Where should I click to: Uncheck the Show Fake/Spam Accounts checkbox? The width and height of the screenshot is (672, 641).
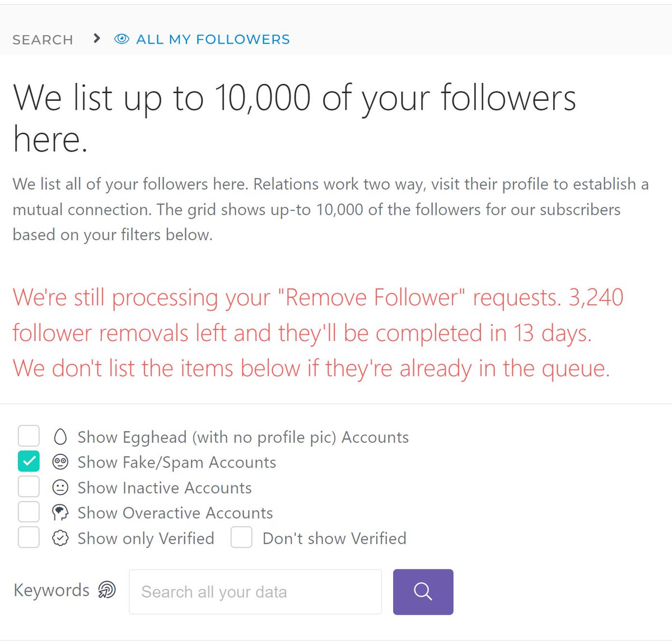point(29,461)
